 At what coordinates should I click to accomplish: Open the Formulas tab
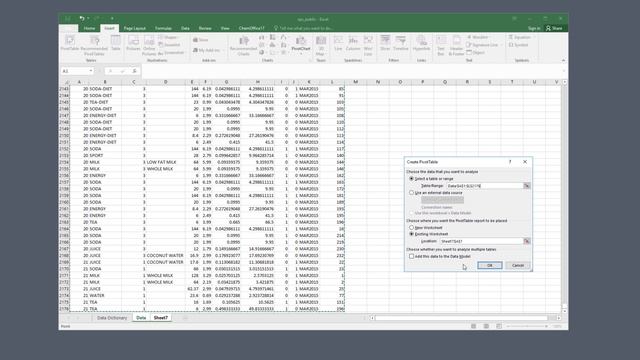[163, 28]
